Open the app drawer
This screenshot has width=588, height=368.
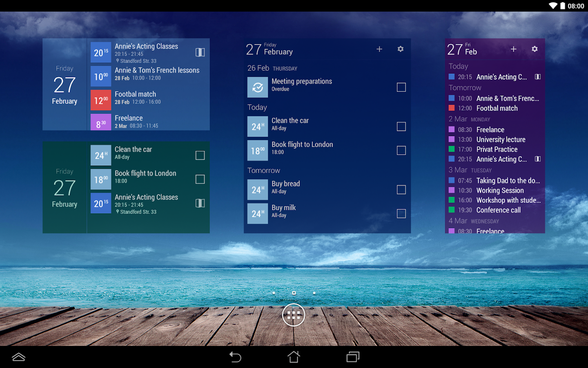click(x=294, y=315)
